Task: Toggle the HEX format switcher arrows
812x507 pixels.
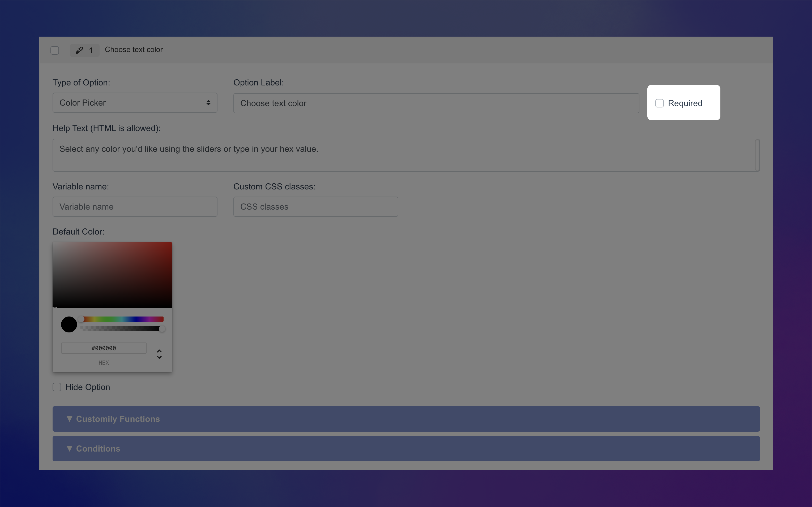Action: [159, 354]
